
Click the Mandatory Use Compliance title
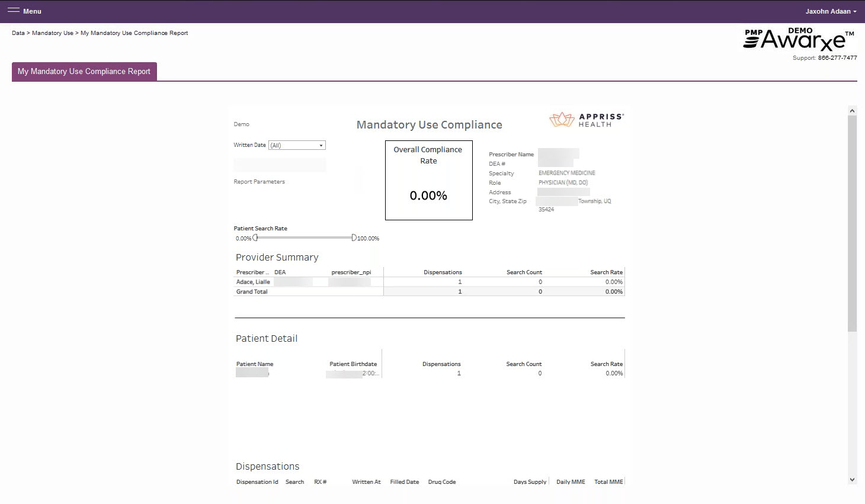point(429,125)
